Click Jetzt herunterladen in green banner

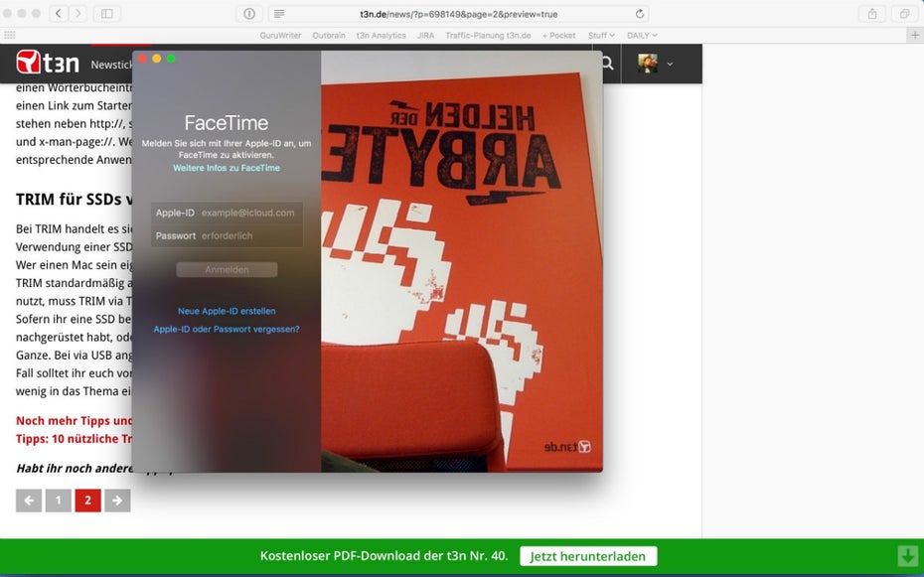[588, 556]
